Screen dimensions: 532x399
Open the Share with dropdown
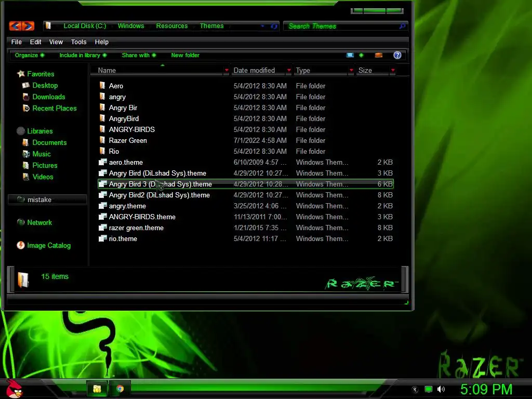(x=139, y=55)
